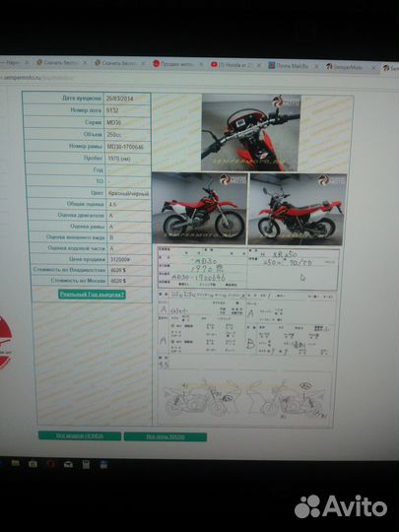Open the green 'Реальный Год выпуска?' button
399x532 pixels.
[x=92, y=295]
